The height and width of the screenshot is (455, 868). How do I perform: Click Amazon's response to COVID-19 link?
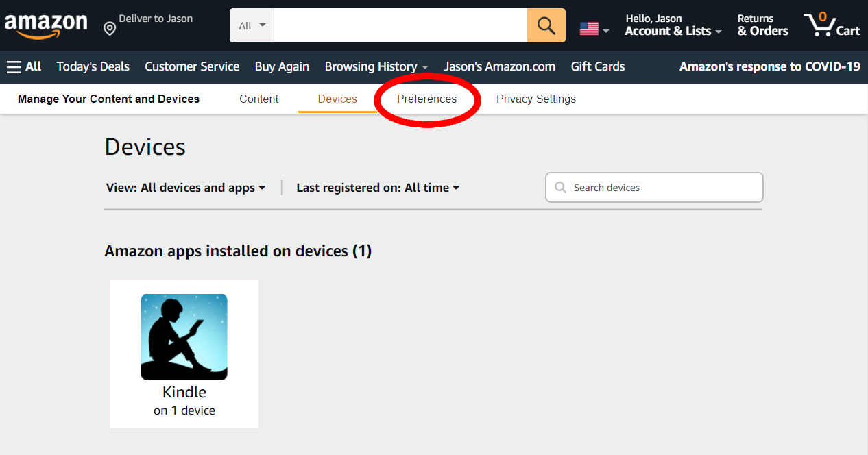tap(769, 66)
